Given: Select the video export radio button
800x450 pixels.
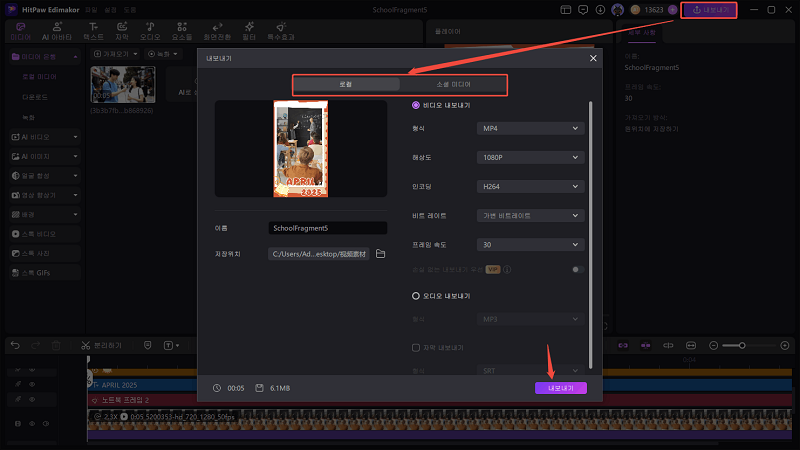Looking at the screenshot, I should click(x=416, y=105).
